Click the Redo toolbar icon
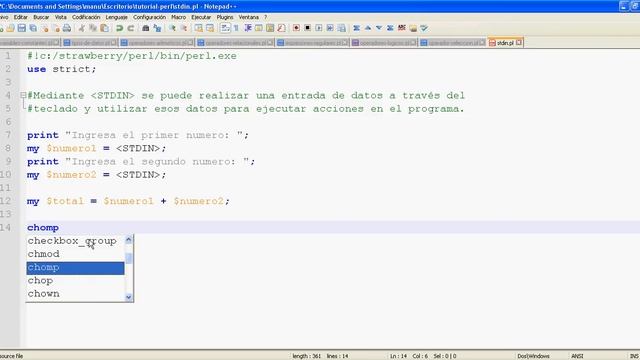Viewport: 640px width, 360px height. (131, 28)
